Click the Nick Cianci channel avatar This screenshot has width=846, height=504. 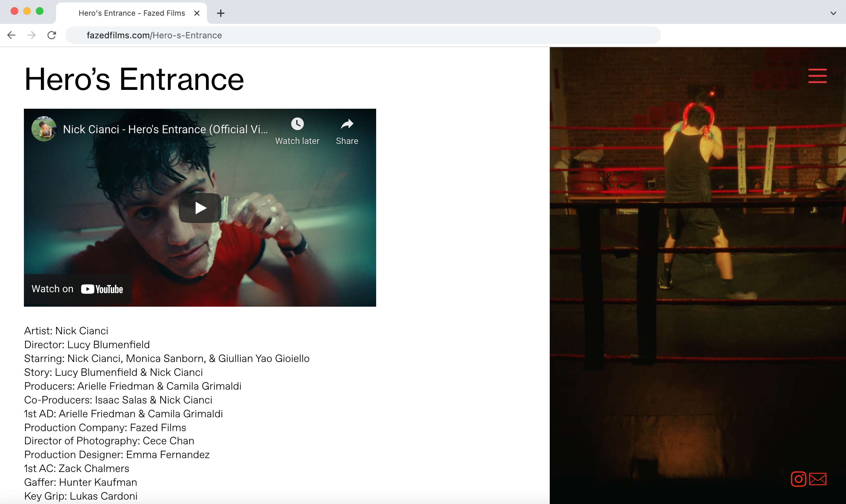pos(44,129)
